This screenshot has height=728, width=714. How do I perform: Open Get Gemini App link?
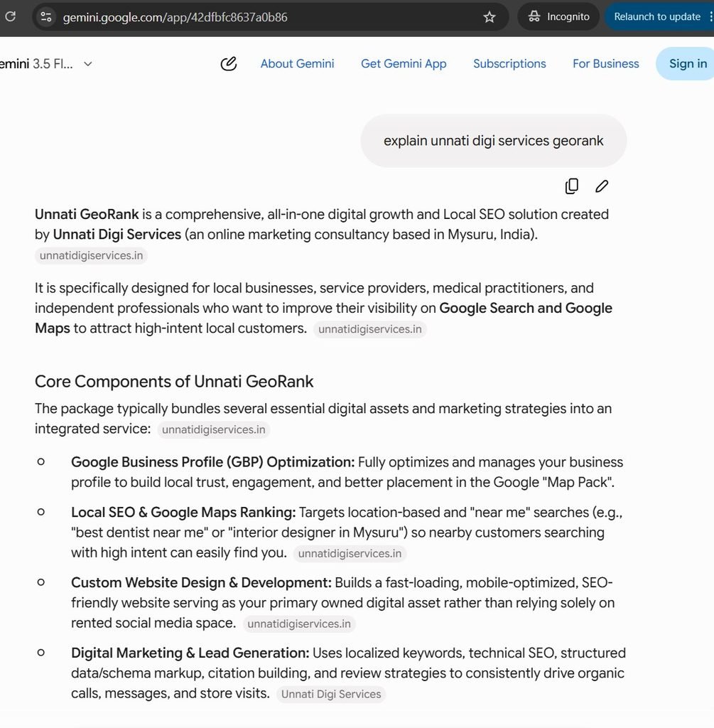pos(404,63)
